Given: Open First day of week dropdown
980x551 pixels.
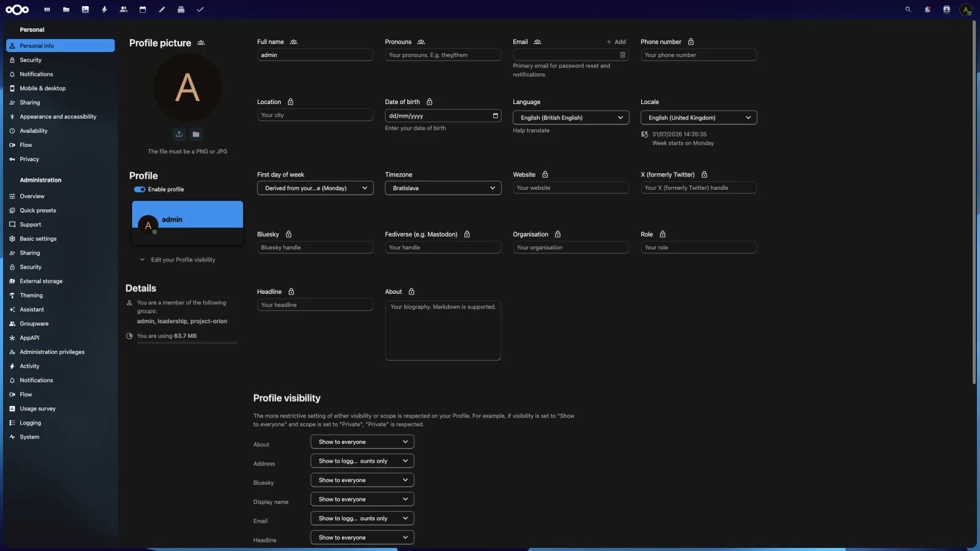Looking at the screenshot, I should pyautogui.click(x=315, y=188).
